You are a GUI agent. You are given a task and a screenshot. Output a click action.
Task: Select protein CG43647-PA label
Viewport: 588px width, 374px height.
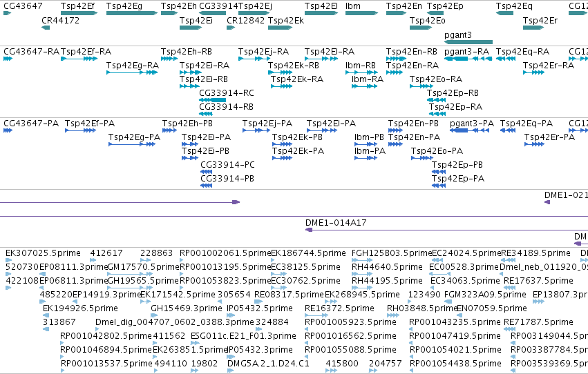click(x=31, y=123)
